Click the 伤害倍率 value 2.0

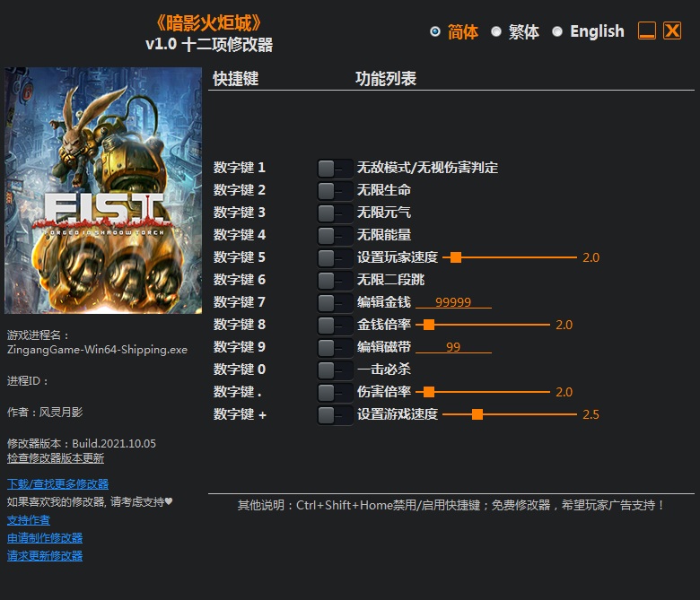pyautogui.click(x=564, y=392)
